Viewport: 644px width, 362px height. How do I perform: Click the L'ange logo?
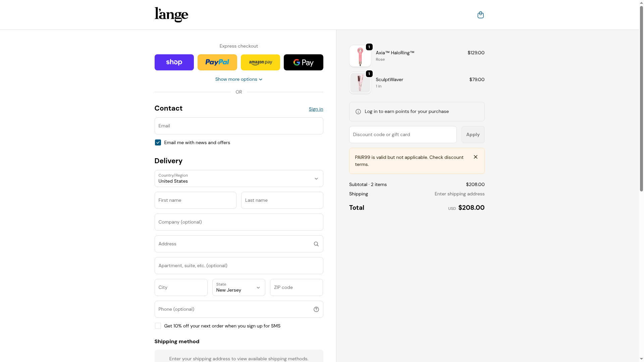(x=171, y=15)
